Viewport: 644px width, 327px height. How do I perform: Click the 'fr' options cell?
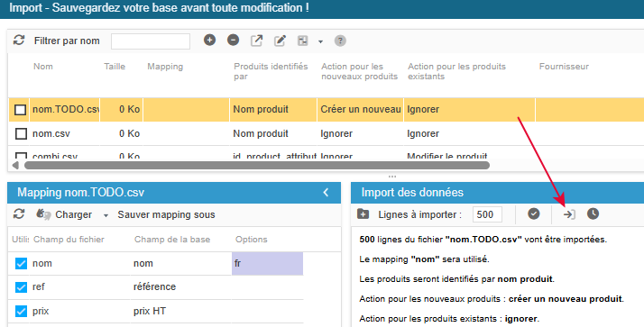pos(267,263)
